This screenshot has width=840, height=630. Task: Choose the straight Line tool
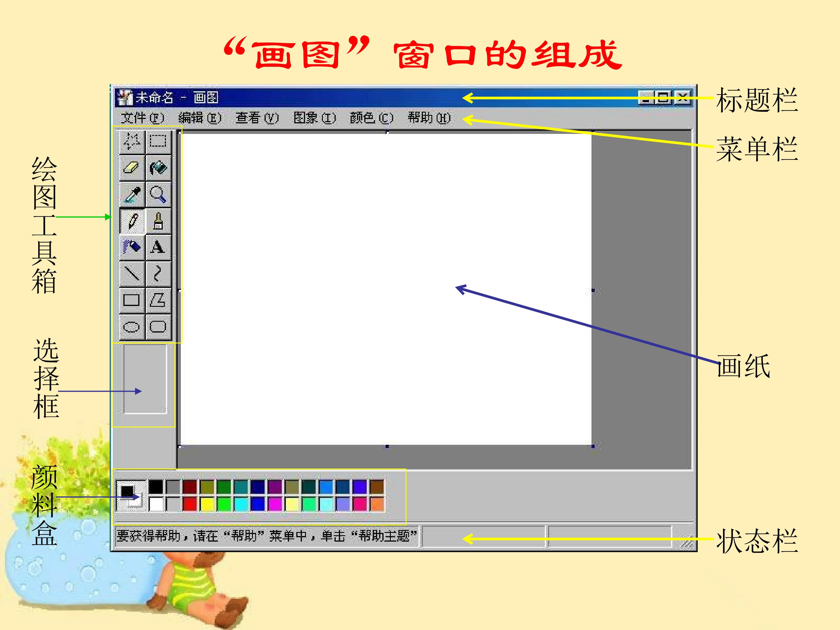[132, 274]
